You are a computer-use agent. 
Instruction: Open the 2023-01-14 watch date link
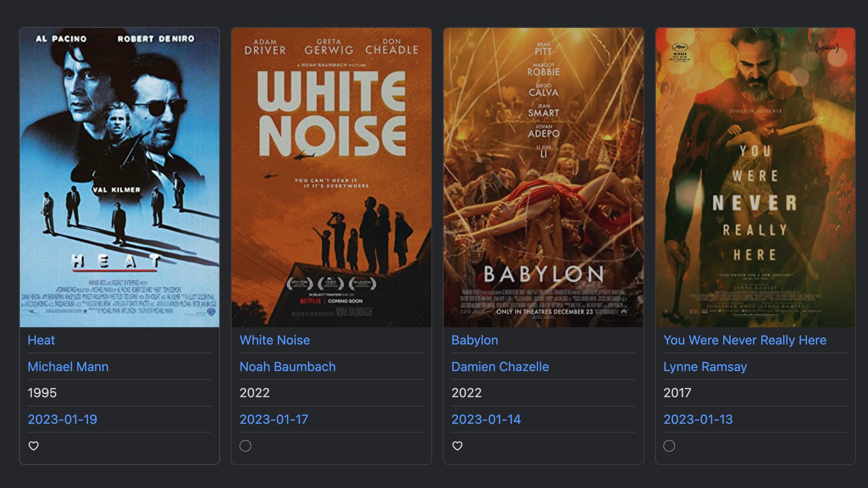[x=486, y=419]
